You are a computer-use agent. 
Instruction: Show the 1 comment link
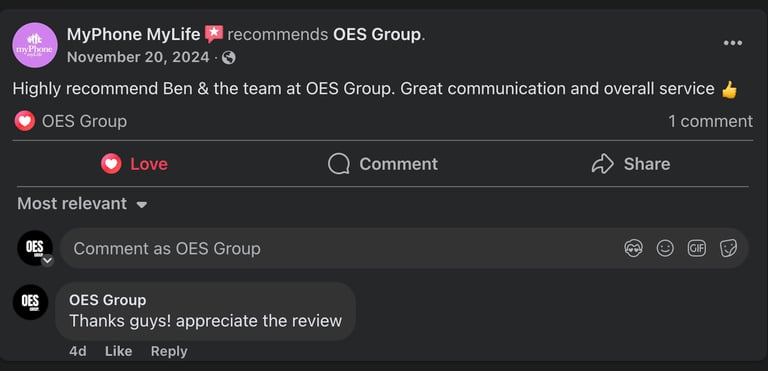[x=710, y=122]
